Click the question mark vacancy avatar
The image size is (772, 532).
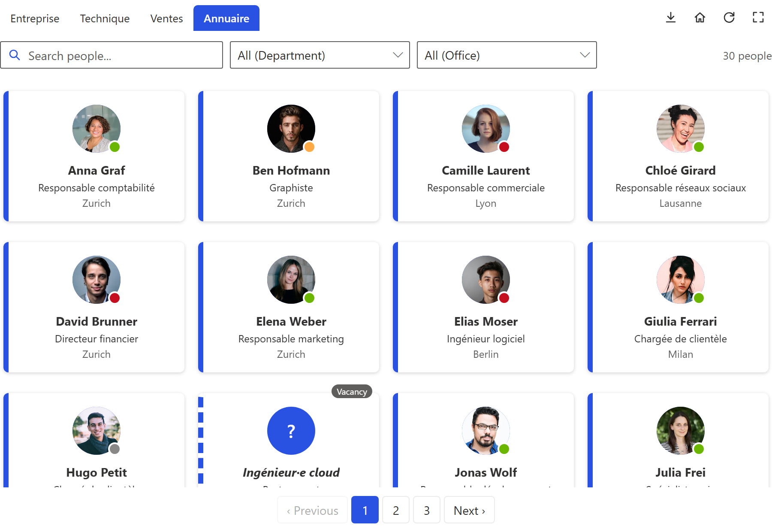pos(291,431)
